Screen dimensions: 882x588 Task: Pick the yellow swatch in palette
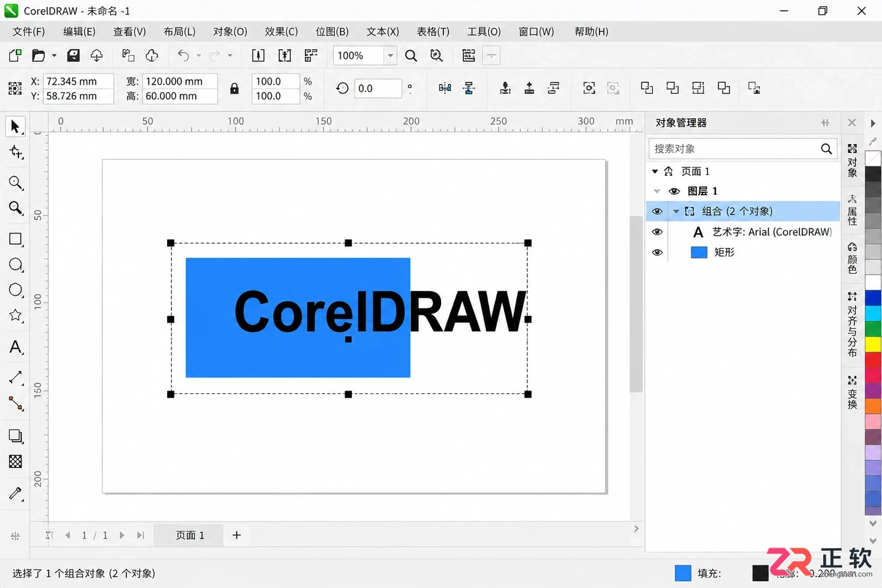(873, 344)
